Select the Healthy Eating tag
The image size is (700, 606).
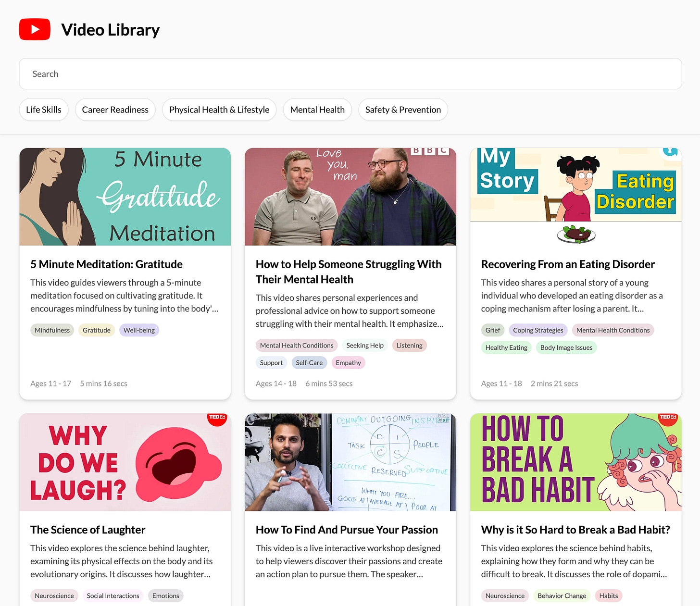tap(506, 347)
